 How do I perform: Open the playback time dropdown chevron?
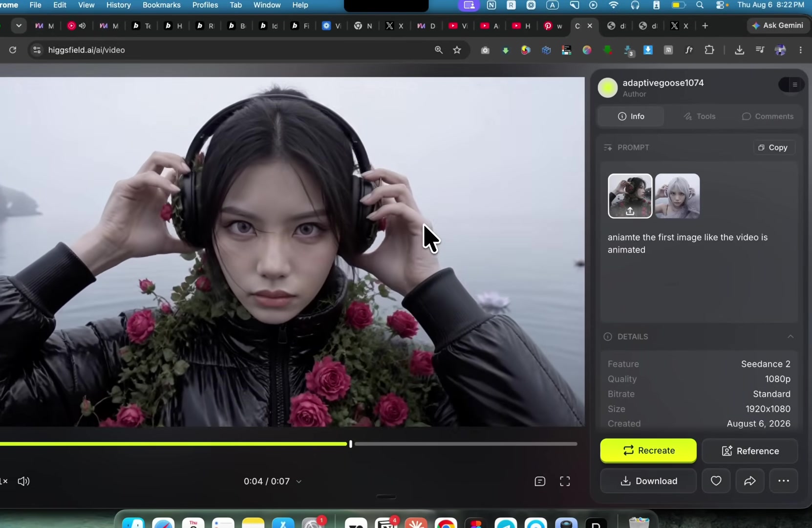click(x=299, y=482)
